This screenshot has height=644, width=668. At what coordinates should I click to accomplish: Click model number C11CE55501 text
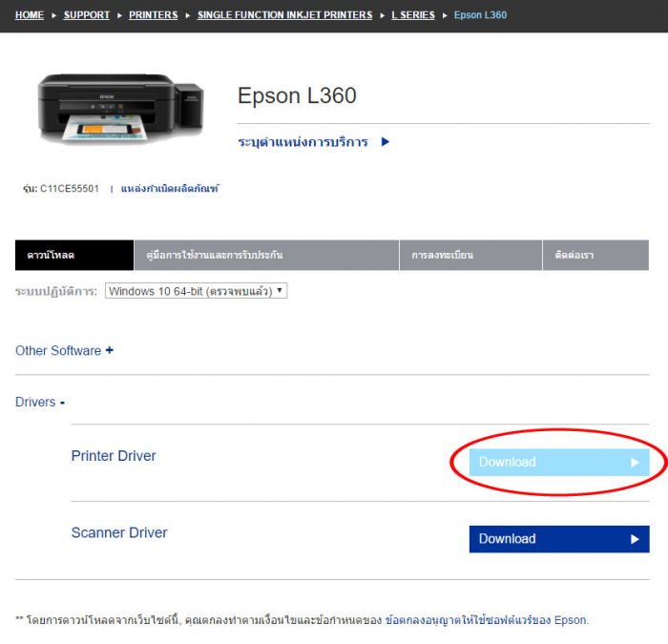[x=70, y=189]
